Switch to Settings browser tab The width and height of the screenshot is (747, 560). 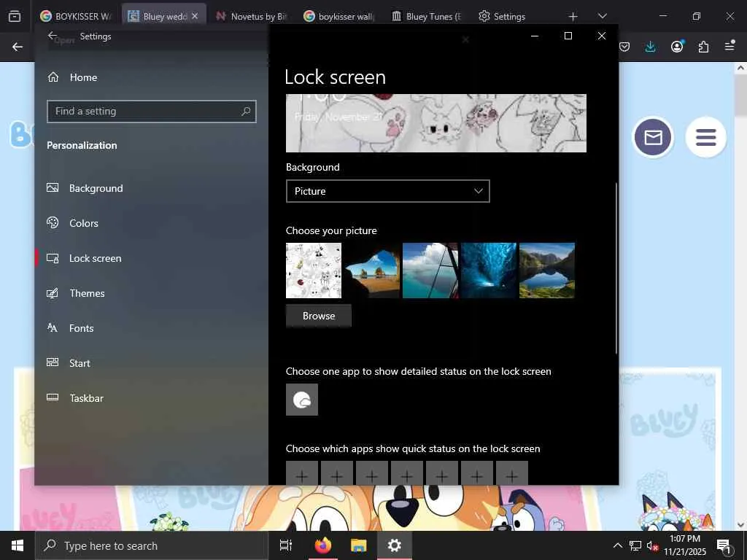tap(502, 16)
